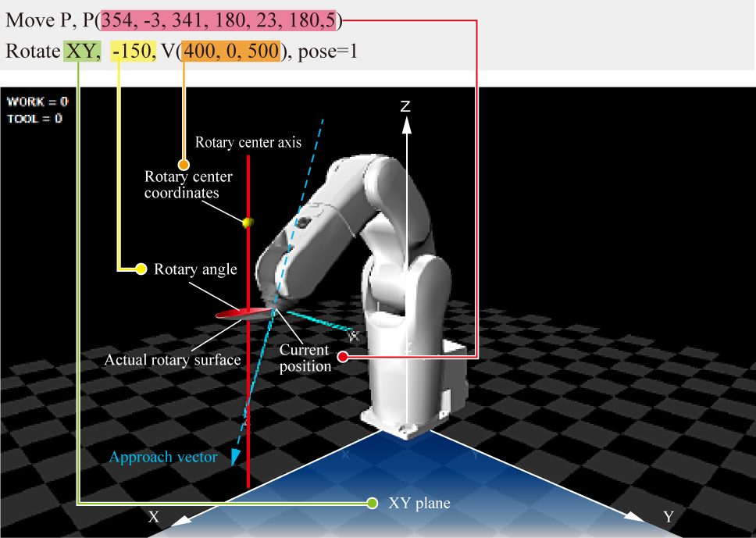Select the green highlighted XY parameter
Screen dimensions: 756x538
tap(80, 52)
